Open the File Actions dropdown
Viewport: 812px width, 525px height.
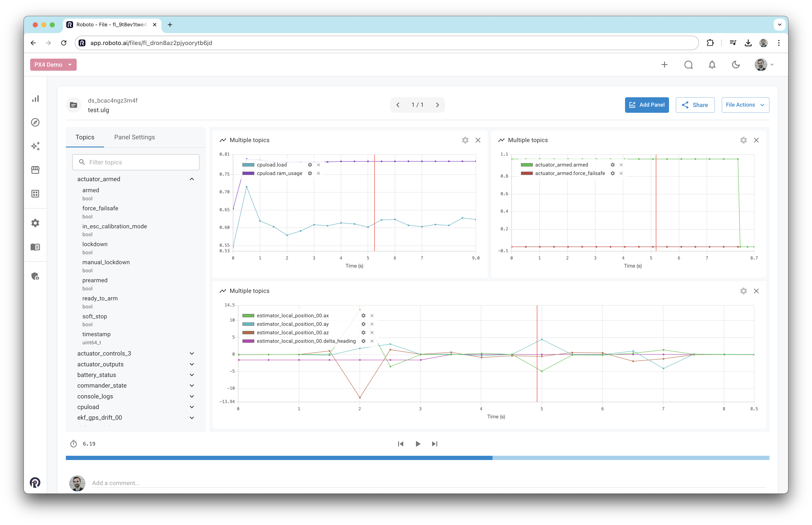click(x=745, y=105)
